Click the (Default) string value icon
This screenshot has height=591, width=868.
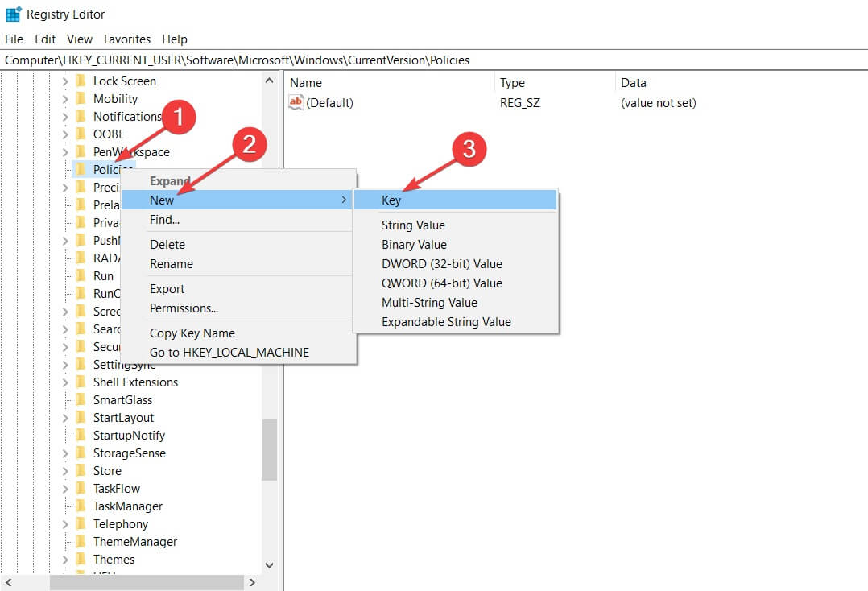[x=296, y=102]
